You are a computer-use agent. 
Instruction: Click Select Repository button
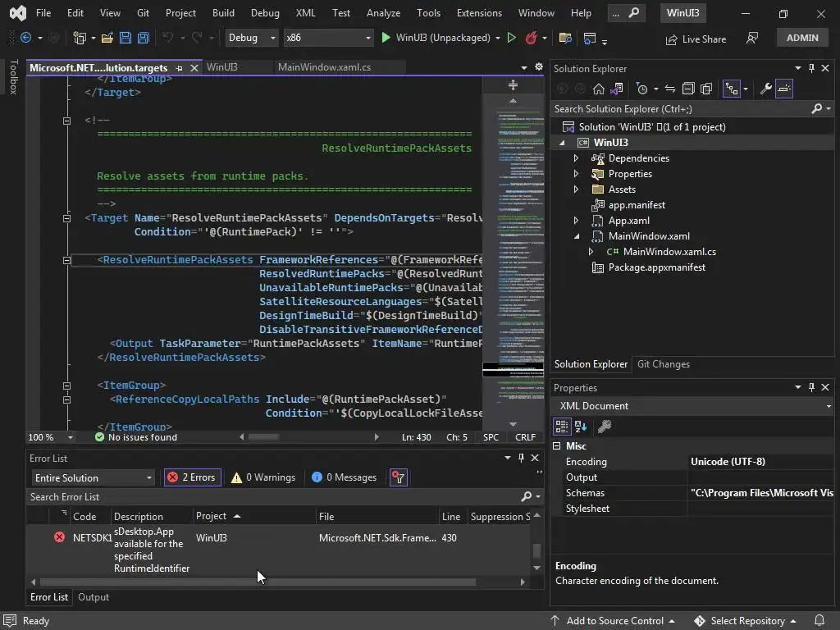(x=745, y=621)
